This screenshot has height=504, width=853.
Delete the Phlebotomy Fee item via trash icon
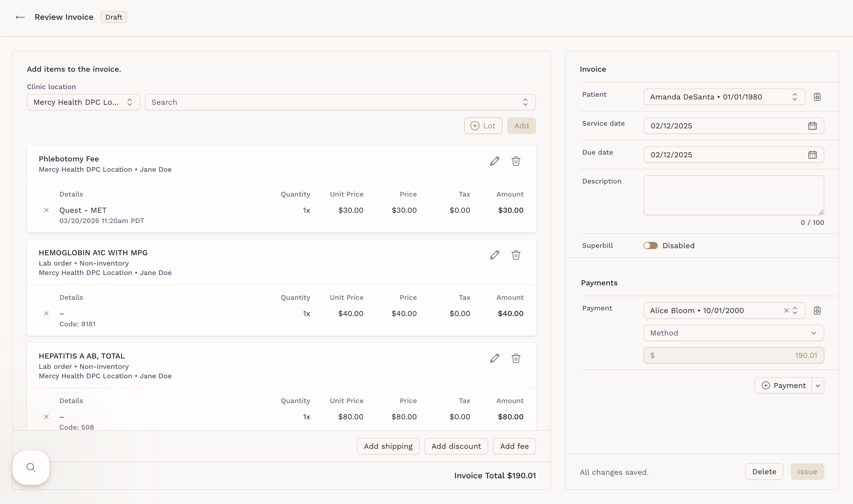pos(515,161)
